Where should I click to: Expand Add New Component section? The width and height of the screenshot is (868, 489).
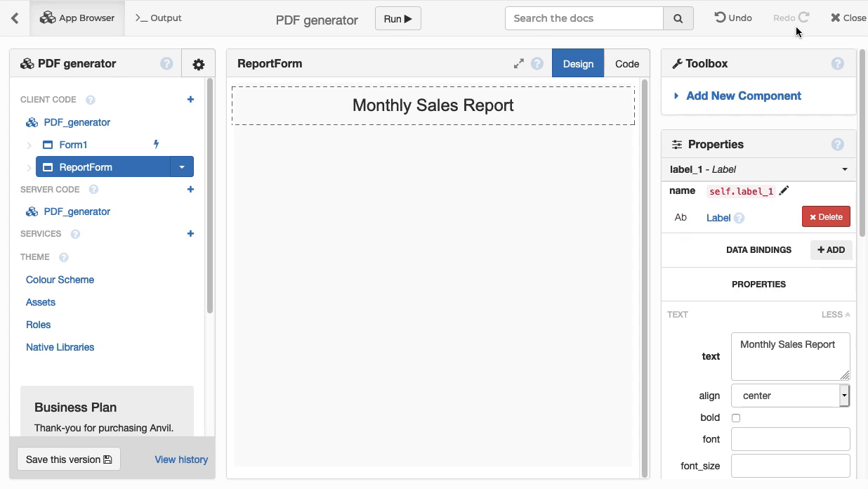[x=743, y=96]
